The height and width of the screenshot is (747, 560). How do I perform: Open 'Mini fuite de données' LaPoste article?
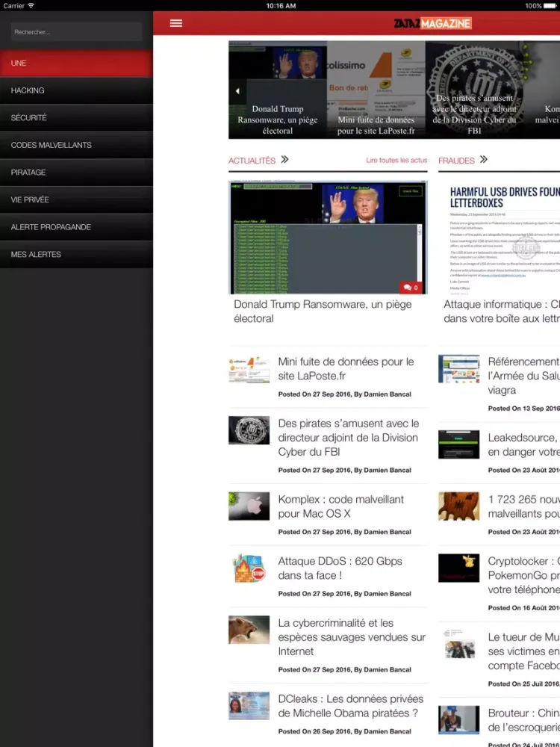click(346, 369)
